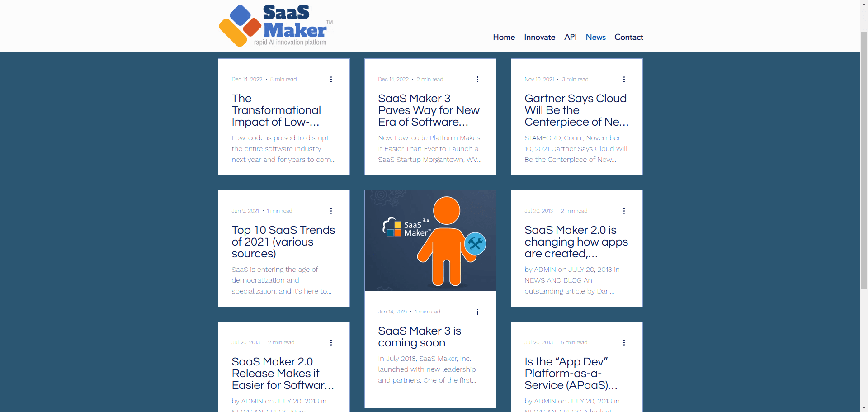Viewport: 868px width, 412px height.
Task: Navigate to the Contact page
Action: pos(628,37)
